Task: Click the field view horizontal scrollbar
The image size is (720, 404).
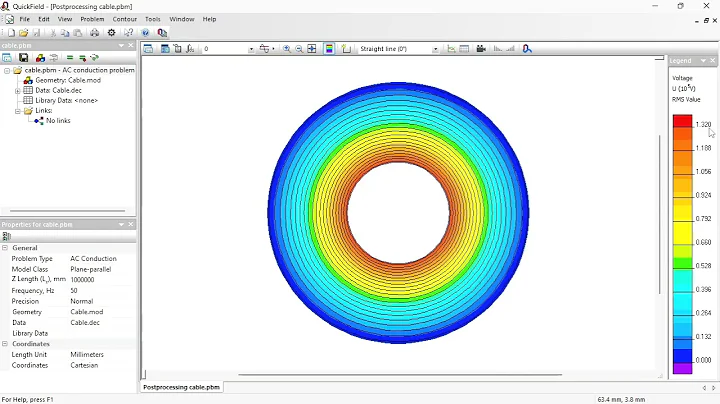Action: (400, 375)
